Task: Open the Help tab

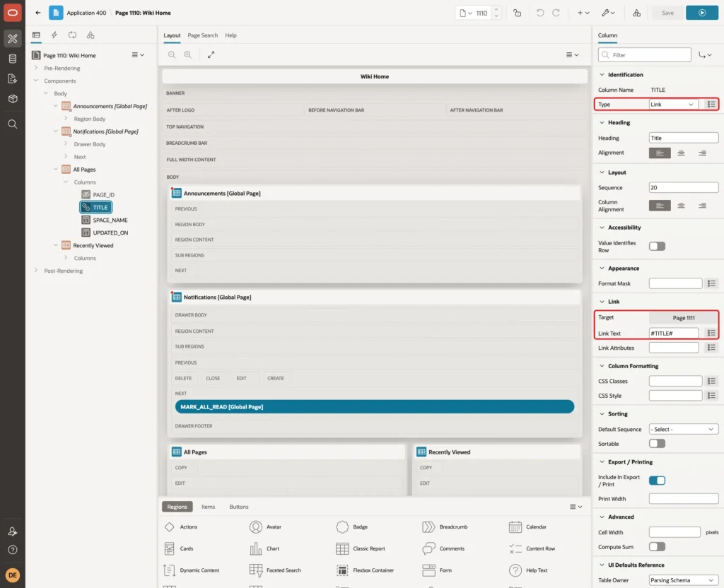Action: [231, 35]
